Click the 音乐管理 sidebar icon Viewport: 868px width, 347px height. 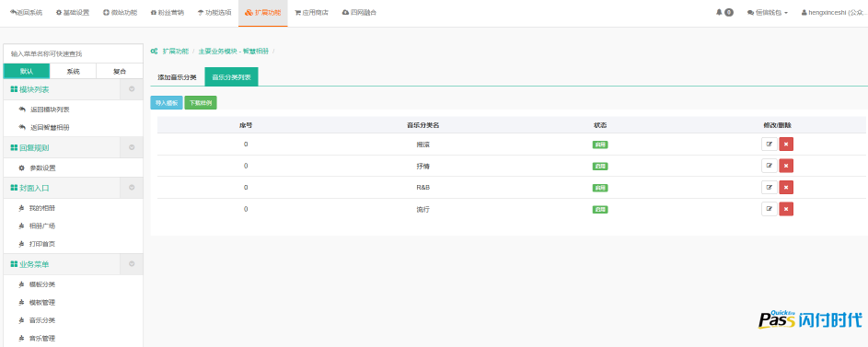point(22,338)
